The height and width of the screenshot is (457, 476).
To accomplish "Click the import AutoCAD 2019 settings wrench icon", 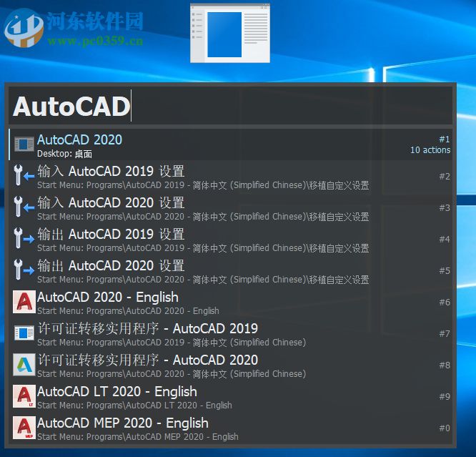I will (x=24, y=175).
